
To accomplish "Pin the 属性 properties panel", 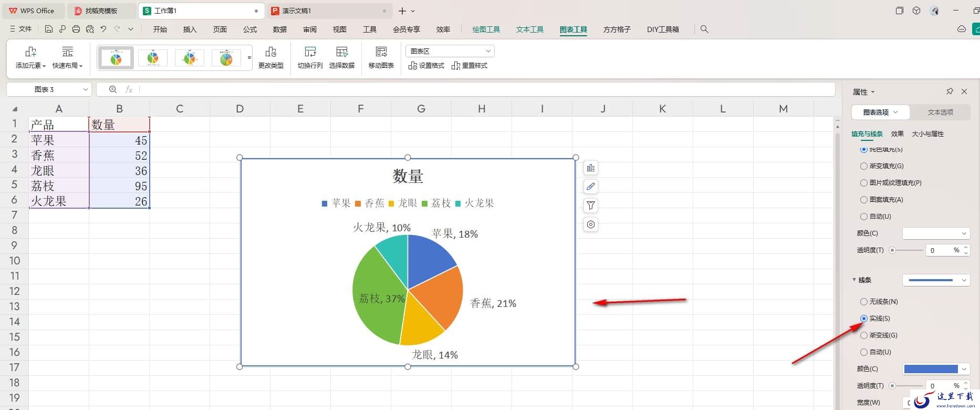I will coord(950,91).
